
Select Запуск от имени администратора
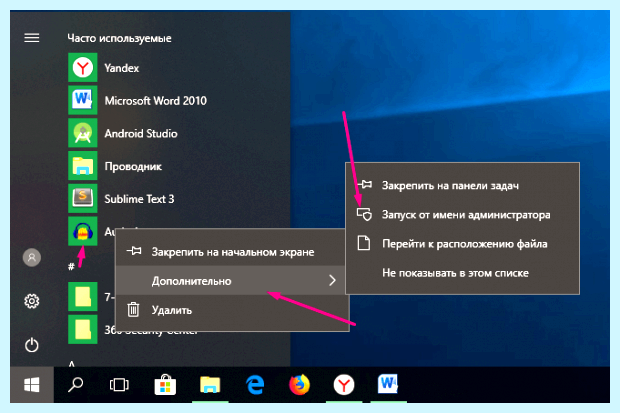463,215
